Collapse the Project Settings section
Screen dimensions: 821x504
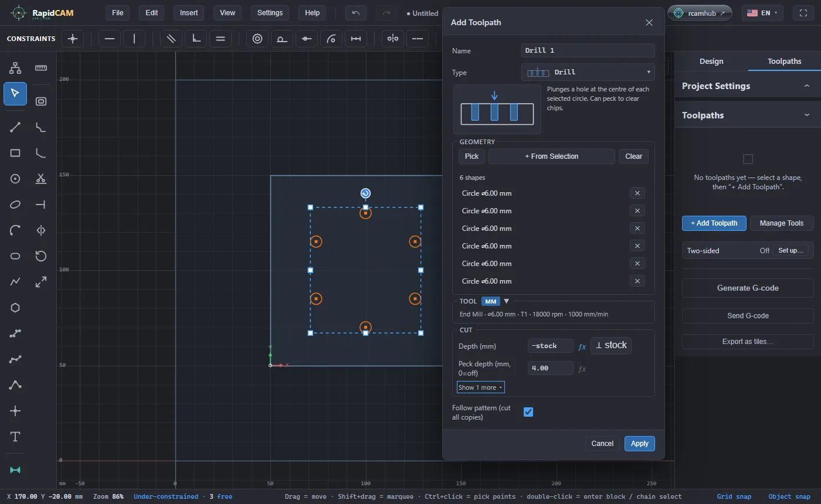point(807,86)
